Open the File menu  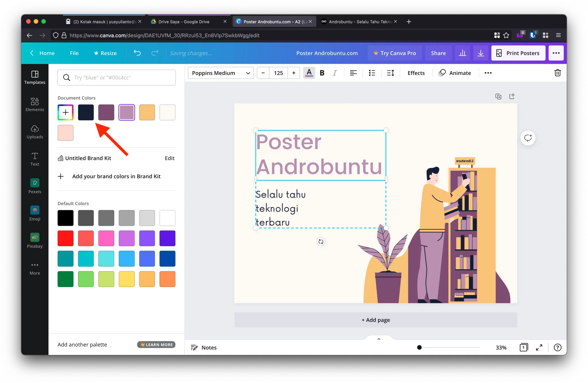[x=74, y=53]
